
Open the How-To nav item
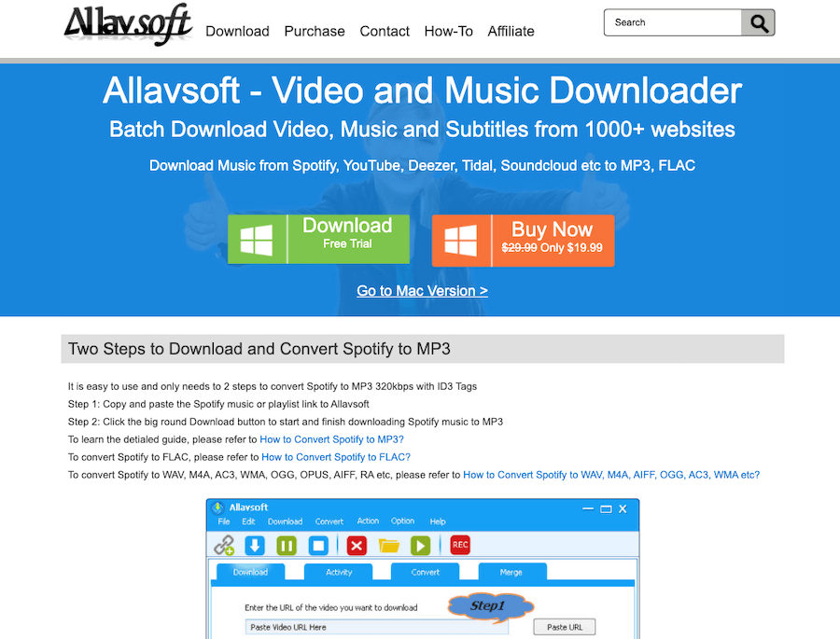448,32
